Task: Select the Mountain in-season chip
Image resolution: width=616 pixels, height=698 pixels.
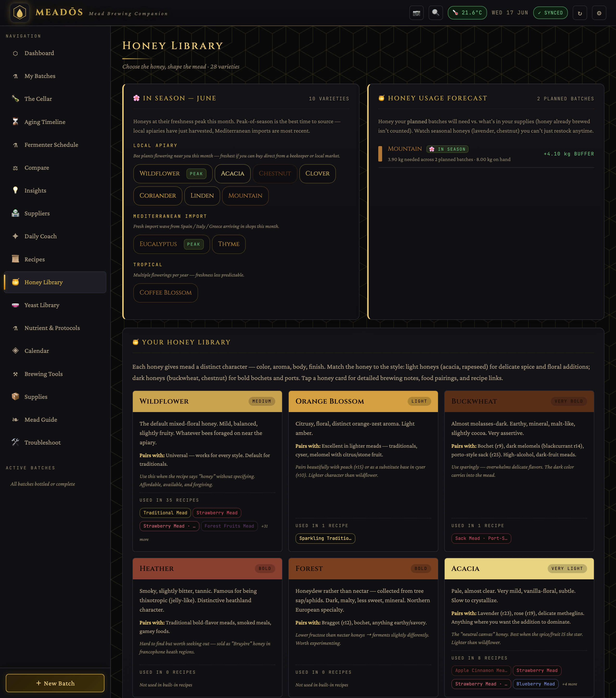Action: tap(245, 196)
